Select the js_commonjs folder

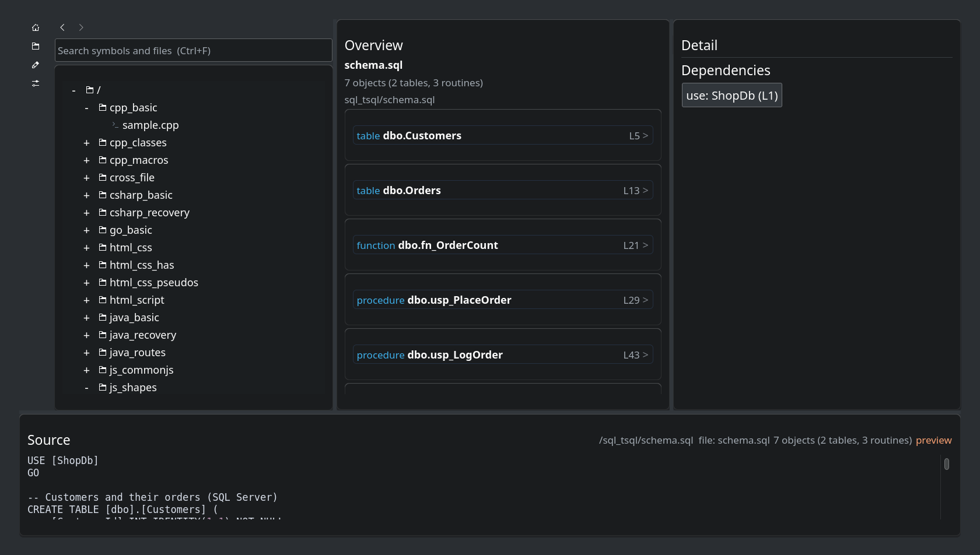click(x=142, y=370)
